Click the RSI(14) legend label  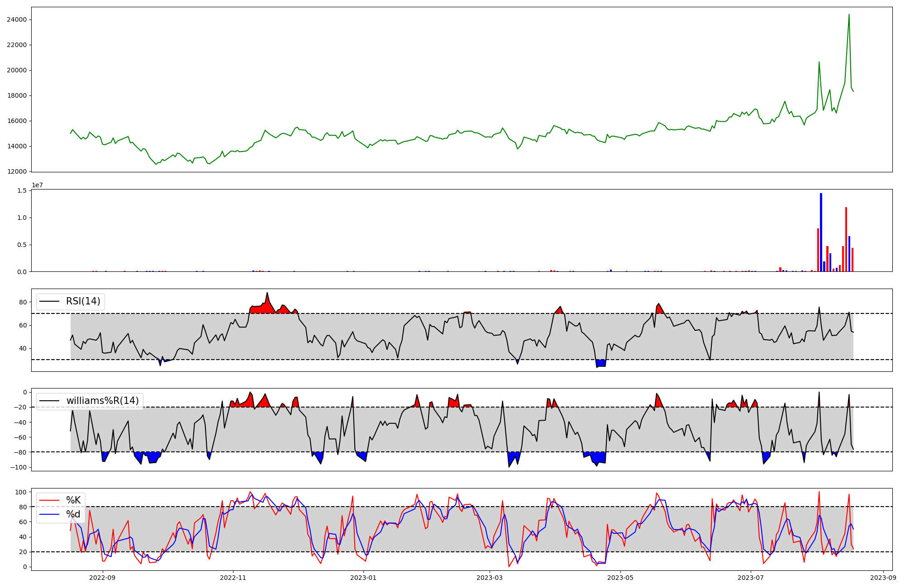tap(83, 301)
